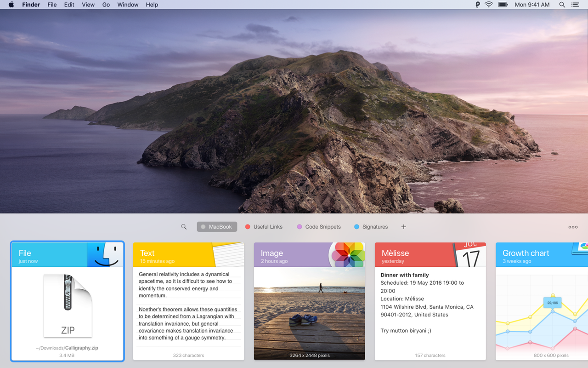Switch to the Useful Links pinboard
The image size is (588, 368).
click(x=264, y=227)
